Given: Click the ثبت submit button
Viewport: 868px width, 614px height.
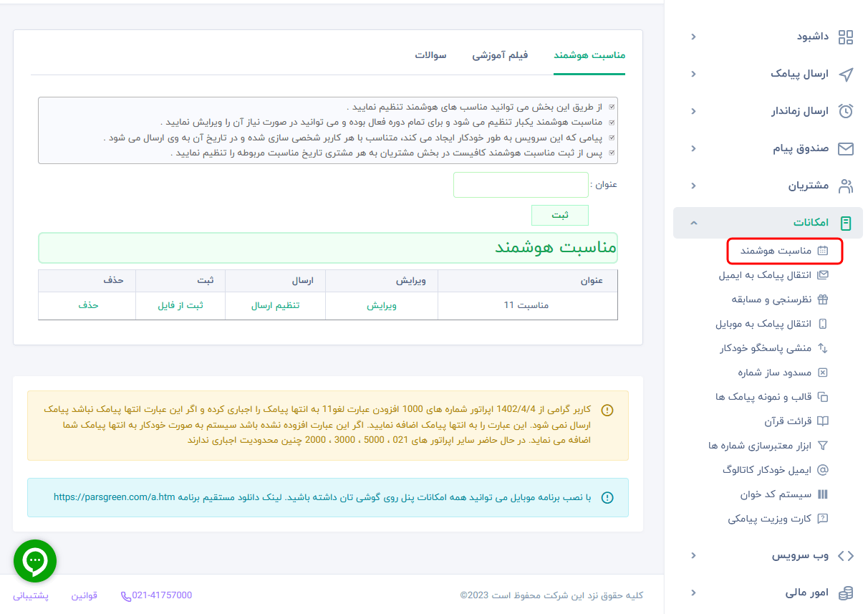Looking at the screenshot, I should (x=559, y=215).
